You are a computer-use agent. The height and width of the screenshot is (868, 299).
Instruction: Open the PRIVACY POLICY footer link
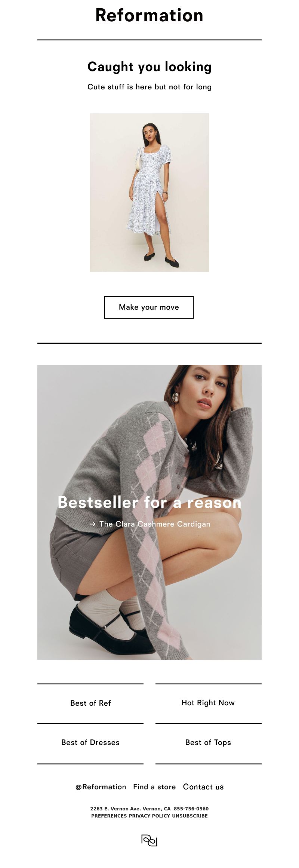(x=149, y=816)
